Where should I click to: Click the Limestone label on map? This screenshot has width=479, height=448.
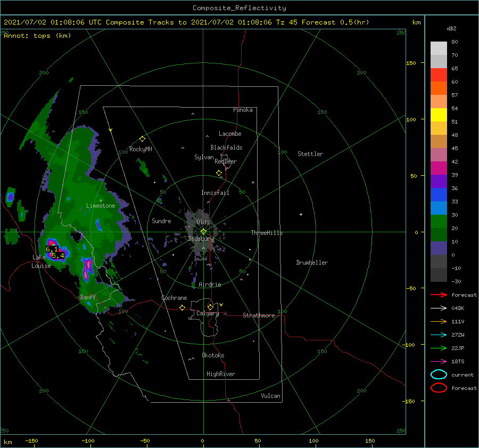point(101,206)
